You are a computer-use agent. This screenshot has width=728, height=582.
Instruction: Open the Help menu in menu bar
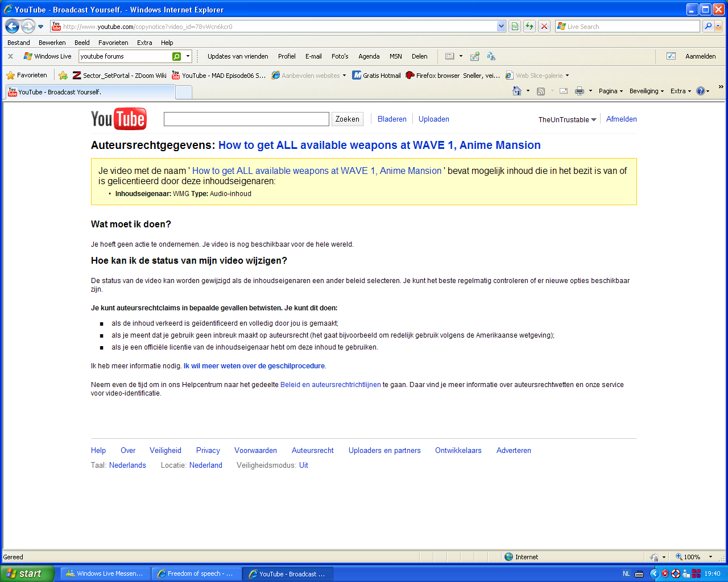pyautogui.click(x=167, y=43)
